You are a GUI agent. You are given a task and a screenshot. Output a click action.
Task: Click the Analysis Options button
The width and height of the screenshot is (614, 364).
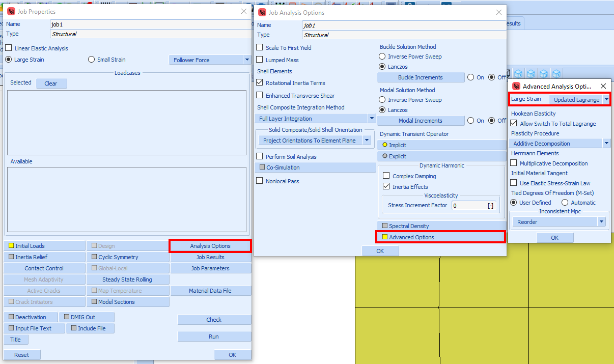pos(210,246)
